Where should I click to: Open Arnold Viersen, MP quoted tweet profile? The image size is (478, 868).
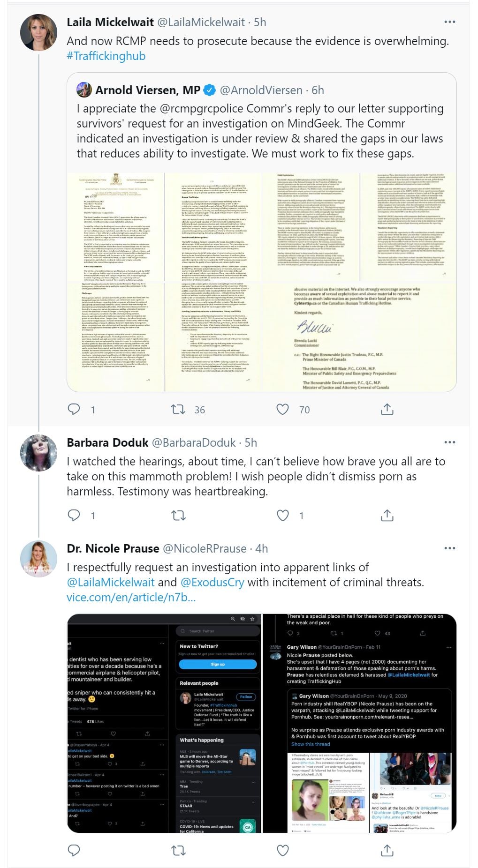point(148,90)
